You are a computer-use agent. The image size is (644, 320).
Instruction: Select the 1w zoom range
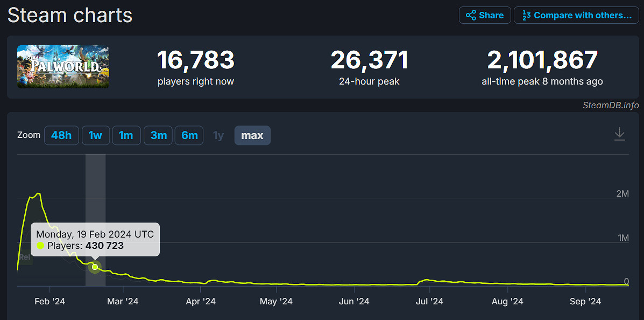pyautogui.click(x=95, y=135)
